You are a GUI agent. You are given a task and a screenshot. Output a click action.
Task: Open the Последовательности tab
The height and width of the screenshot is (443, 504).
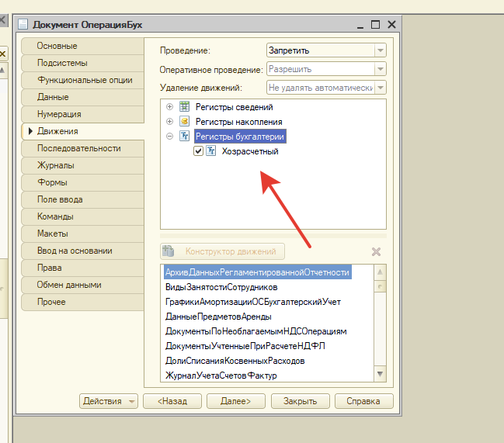point(82,148)
